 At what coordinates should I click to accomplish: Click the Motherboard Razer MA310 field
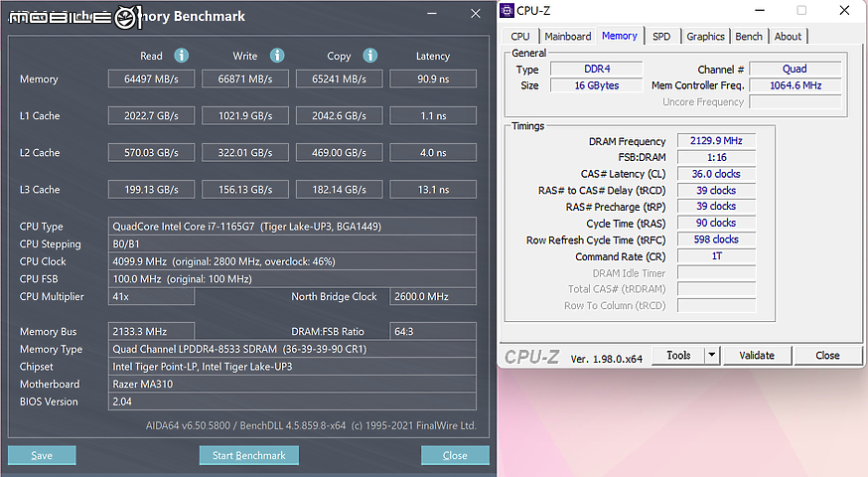pyautogui.click(x=292, y=384)
